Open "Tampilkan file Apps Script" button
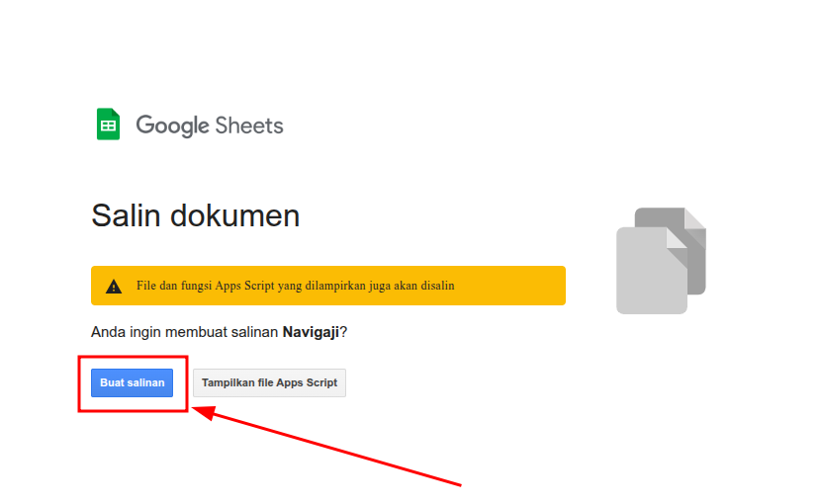The width and height of the screenshot is (820, 504). click(269, 382)
